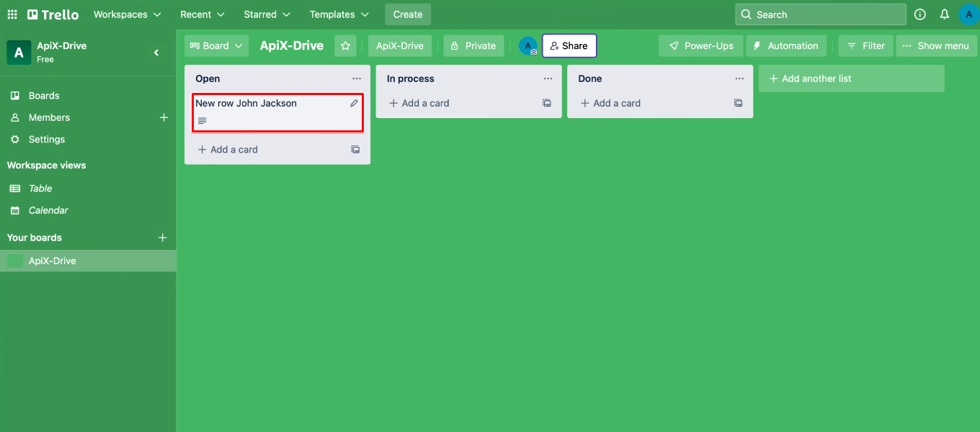Image resolution: width=980 pixels, height=432 pixels.
Task: Click Show menu on the right
Action: (x=936, y=45)
